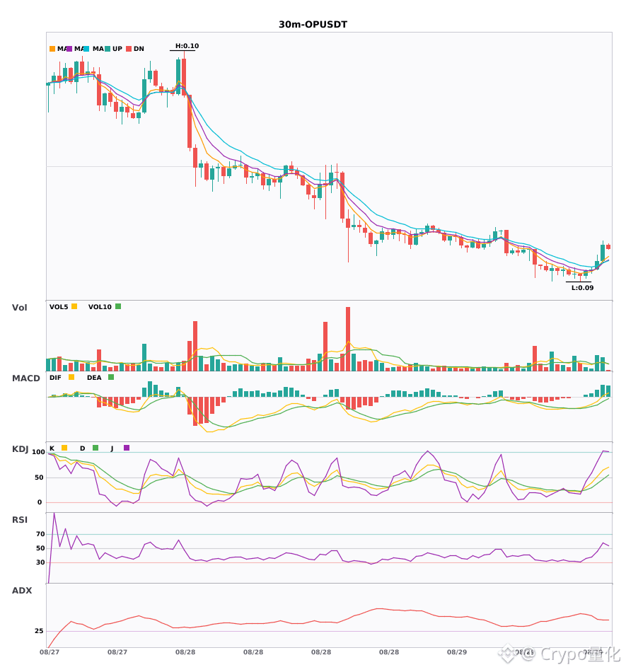Click the L:0.09 low price label
The height and width of the screenshot is (672, 626).
pos(582,288)
